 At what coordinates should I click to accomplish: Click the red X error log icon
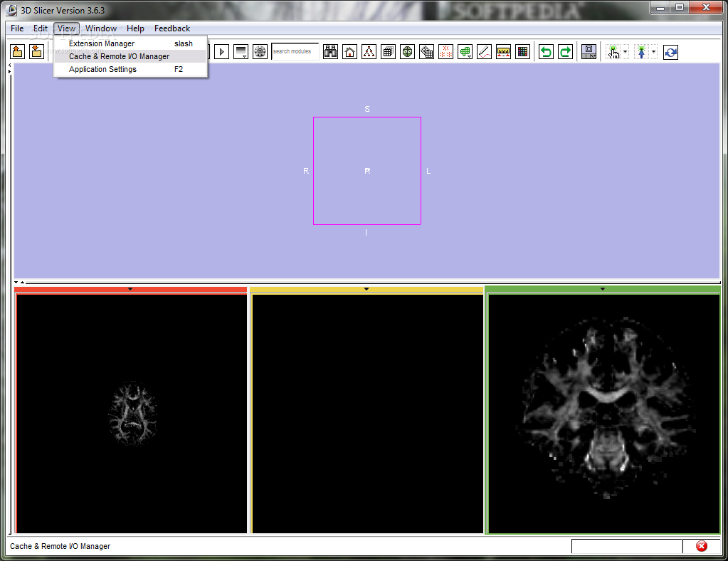[x=702, y=546]
